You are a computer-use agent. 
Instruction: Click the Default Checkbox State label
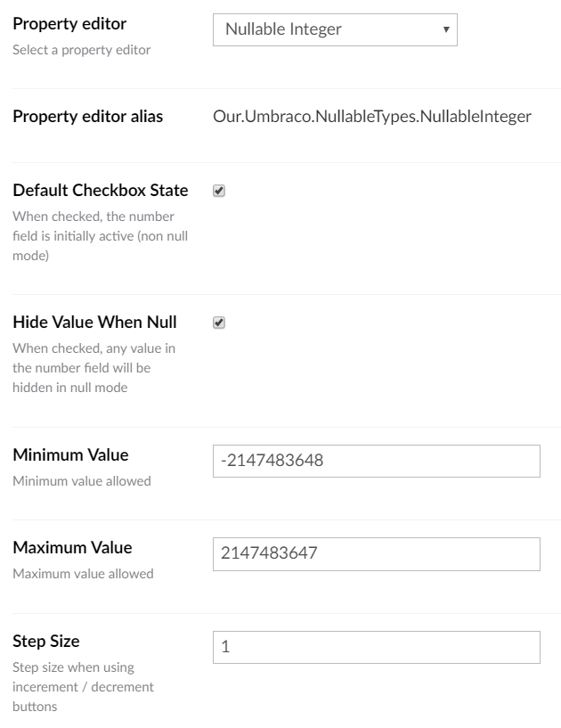[101, 191]
